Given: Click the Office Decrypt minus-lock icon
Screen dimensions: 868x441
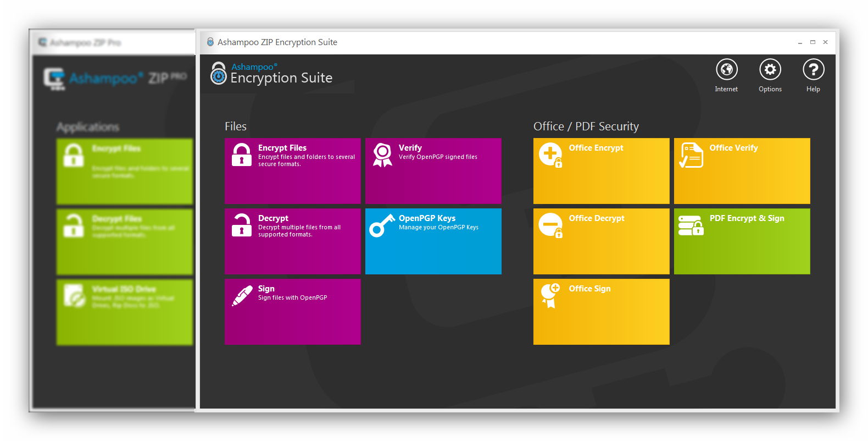Looking at the screenshot, I should [550, 225].
